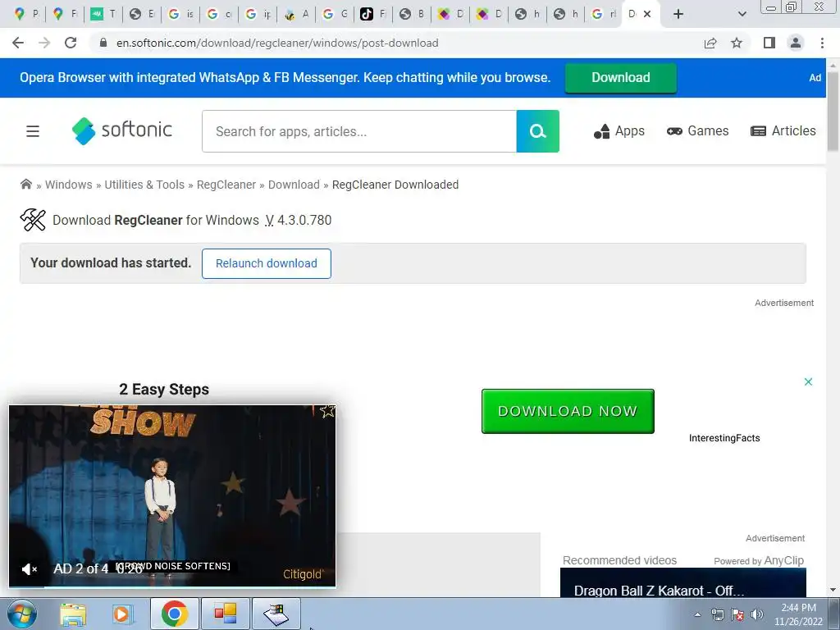Click the installer taskbar icon
Viewport: 840px width, 630px height.
[x=276, y=614]
